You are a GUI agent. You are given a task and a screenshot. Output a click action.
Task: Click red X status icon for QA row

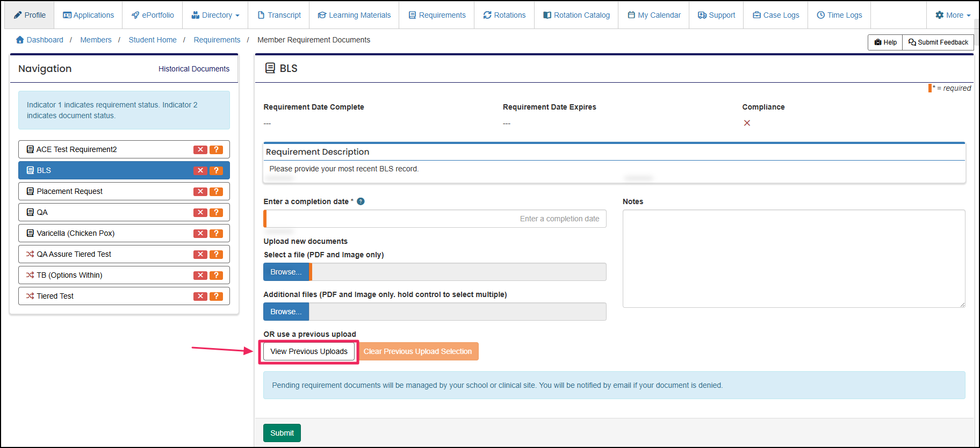[200, 213]
